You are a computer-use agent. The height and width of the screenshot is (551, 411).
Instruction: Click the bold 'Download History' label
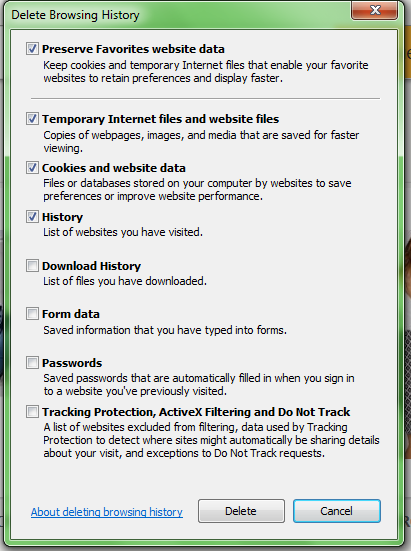click(x=91, y=266)
